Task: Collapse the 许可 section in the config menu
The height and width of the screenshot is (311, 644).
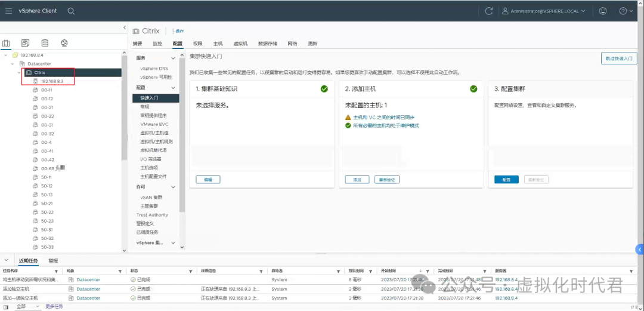Action: coord(174,187)
